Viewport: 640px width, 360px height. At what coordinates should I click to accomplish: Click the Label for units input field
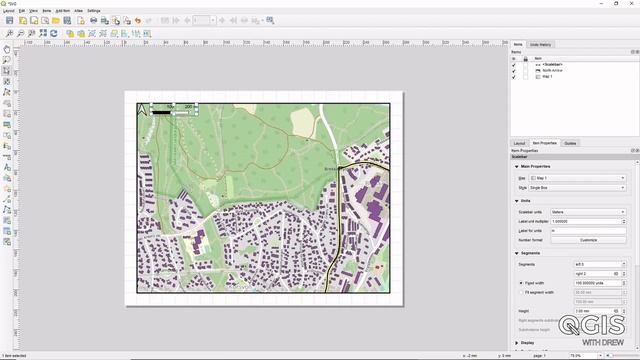(588, 231)
